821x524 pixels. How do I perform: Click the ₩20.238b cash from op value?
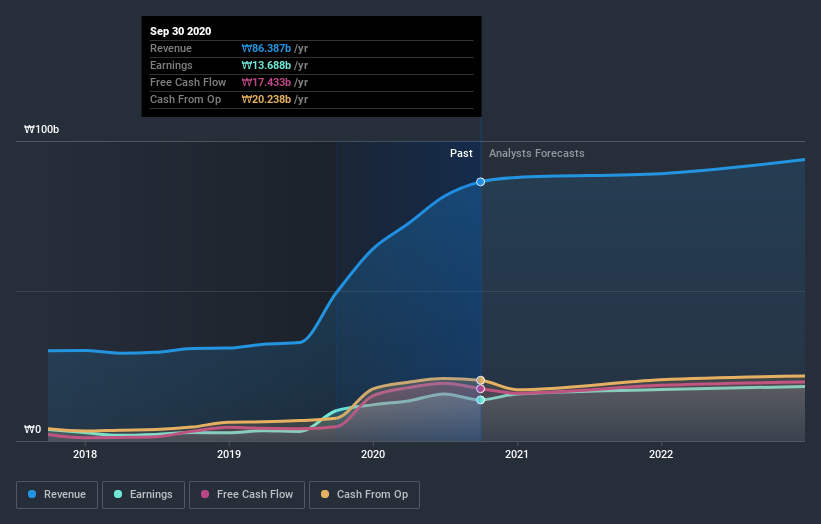[266, 99]
